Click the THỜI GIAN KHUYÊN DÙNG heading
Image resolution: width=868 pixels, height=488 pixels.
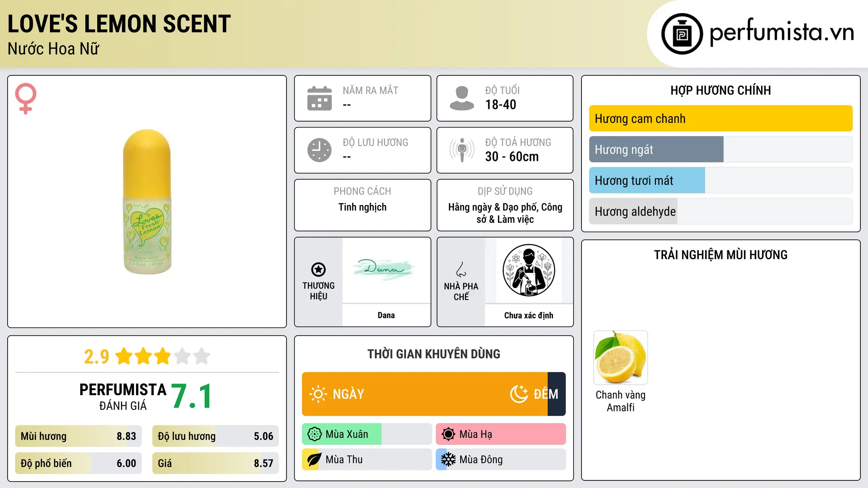(434, 354)
